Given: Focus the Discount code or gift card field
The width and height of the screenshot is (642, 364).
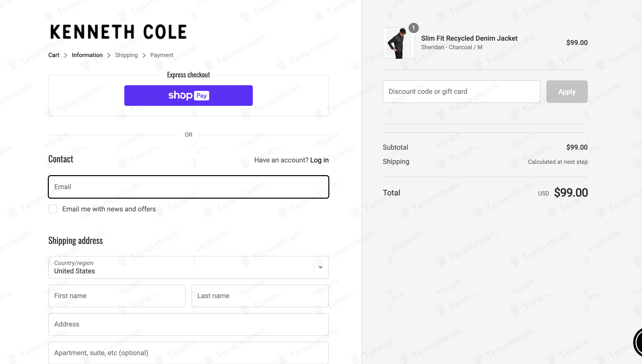Looking at the screenshot, I should 461,92.
